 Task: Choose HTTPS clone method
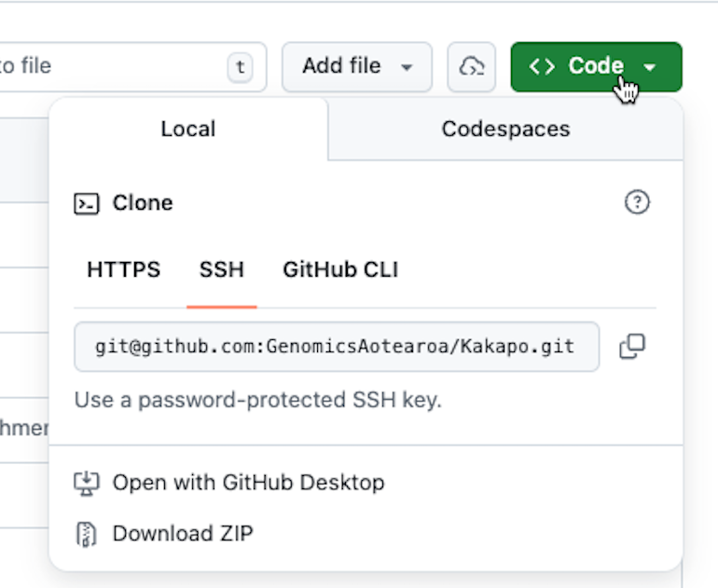click(x=124, y=270)
